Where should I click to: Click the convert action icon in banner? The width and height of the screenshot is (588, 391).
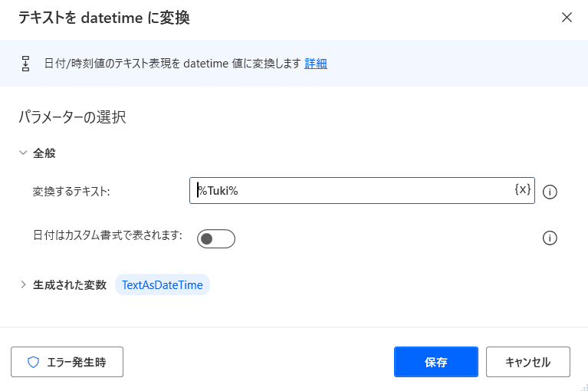pyautogui.click(x=25, y=64)
